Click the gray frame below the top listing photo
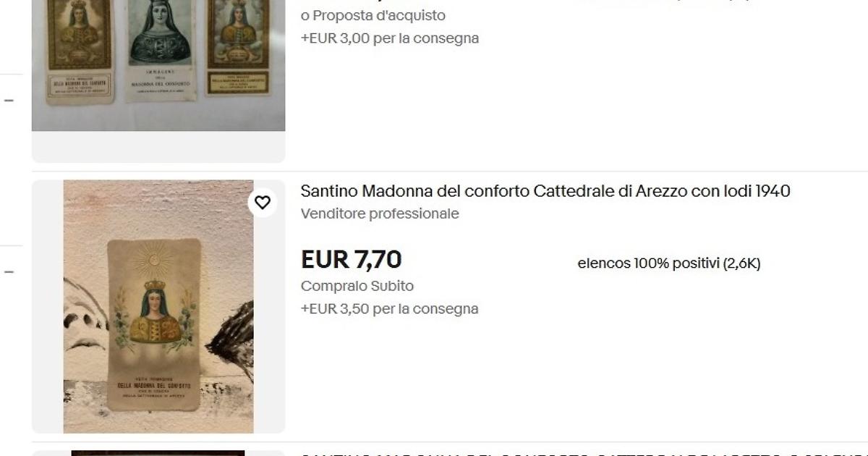 pyautogui.click(x=158, y=147)
